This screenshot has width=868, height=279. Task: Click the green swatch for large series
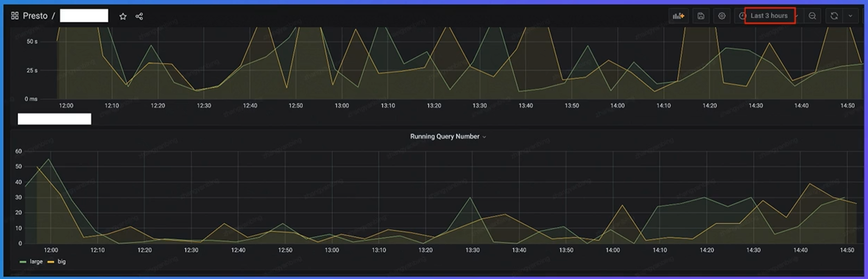coord(23,262)
